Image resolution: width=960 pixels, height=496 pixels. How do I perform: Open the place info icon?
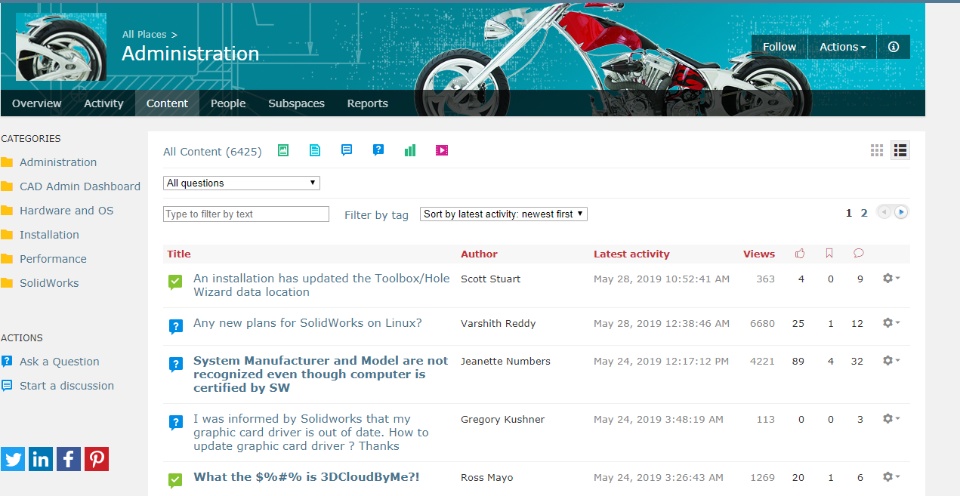click(x=893, y=47)
